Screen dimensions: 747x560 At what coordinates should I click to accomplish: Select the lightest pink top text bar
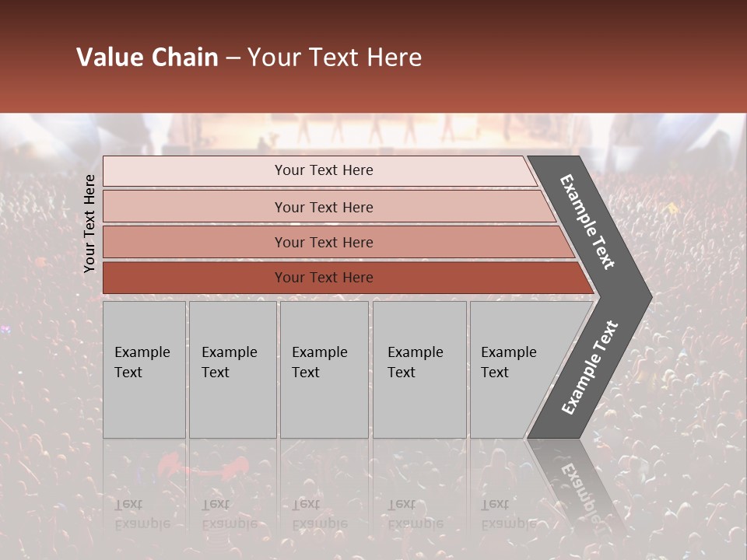tap(323, 170)
